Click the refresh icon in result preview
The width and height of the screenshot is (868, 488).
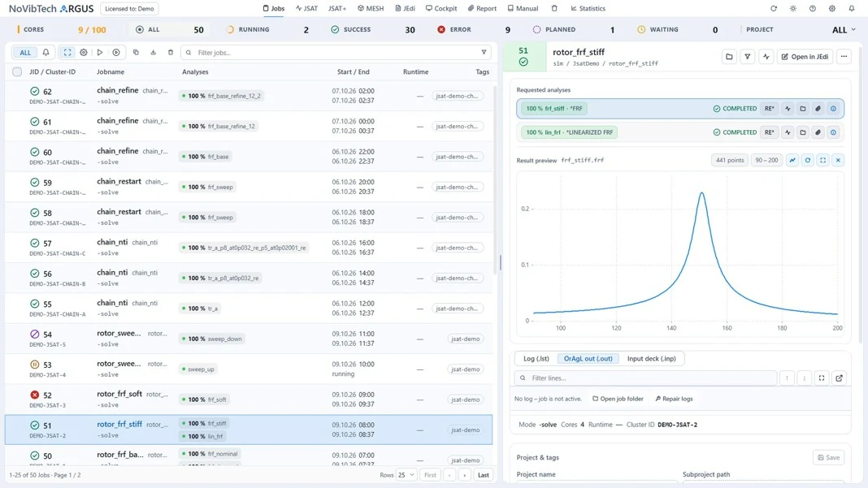(x=808, y=160)
